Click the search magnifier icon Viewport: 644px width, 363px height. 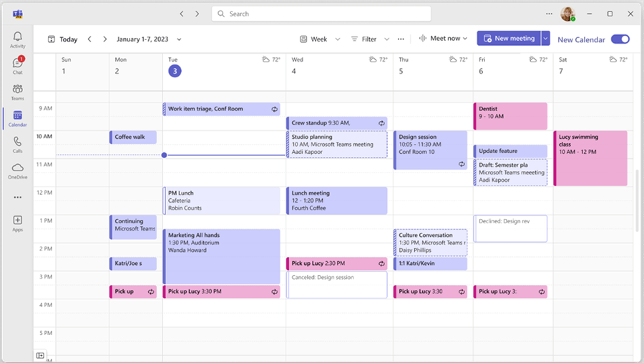pyautogui.click(x=221, y=14)
